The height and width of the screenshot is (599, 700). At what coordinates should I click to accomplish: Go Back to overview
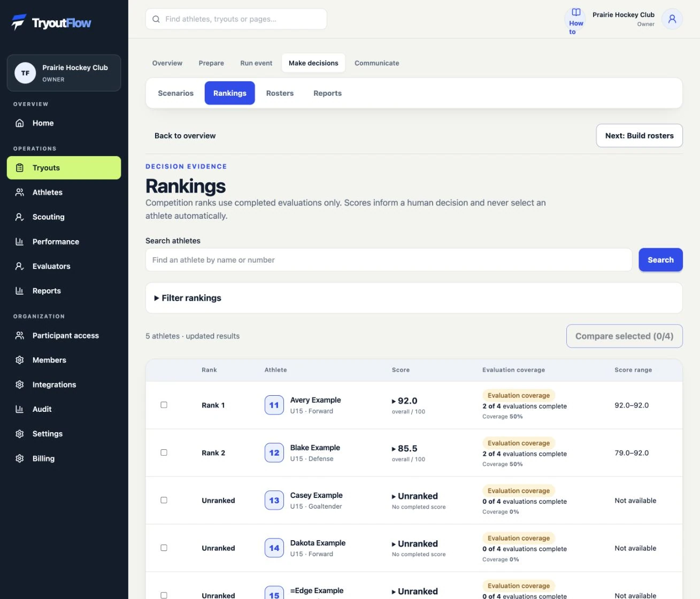pyautogui.click(x=185, y=136)
